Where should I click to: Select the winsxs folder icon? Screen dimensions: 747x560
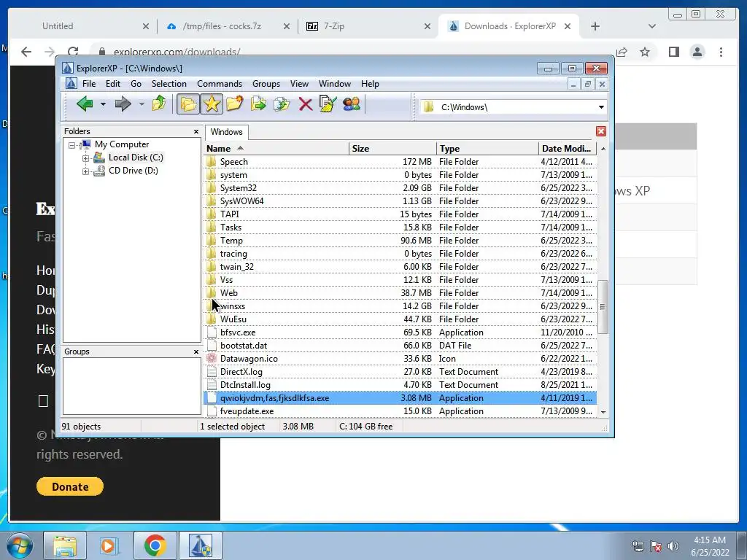click(x=211, y=306)
